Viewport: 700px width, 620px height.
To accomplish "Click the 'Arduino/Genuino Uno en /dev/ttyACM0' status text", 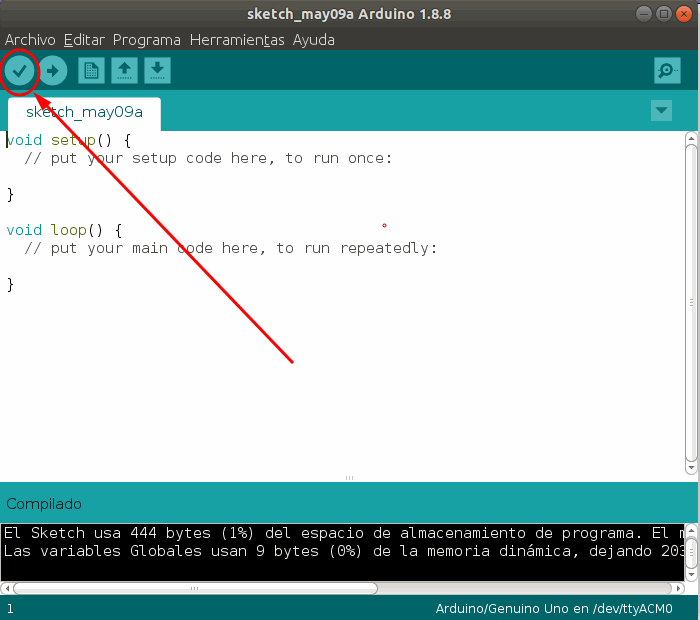I will pos(554,608).
